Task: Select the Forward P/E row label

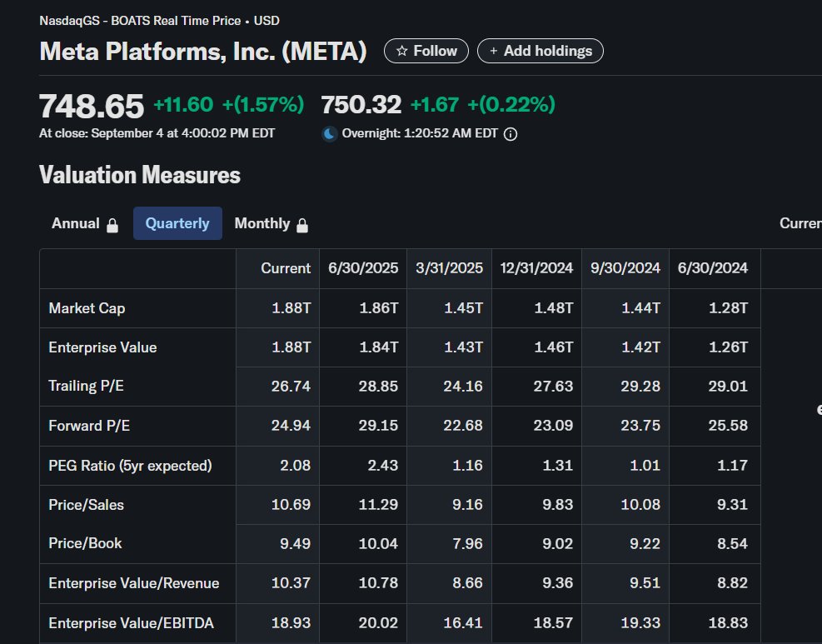Action: 89,426
